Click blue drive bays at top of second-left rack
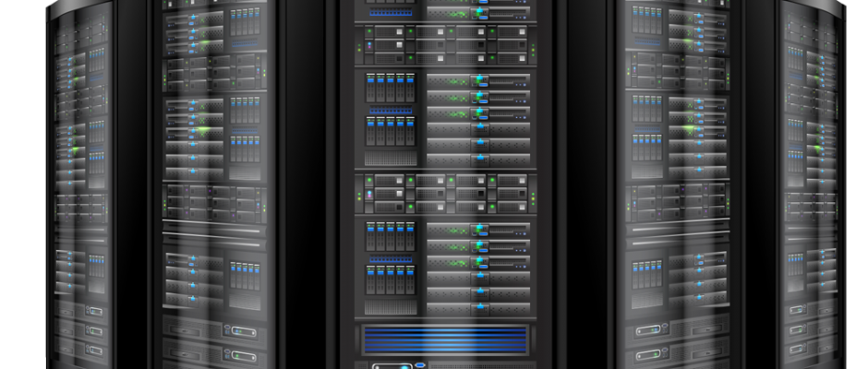Image resolution: width=868 pixels, height=369 pixels. click(x=243, y=28)
